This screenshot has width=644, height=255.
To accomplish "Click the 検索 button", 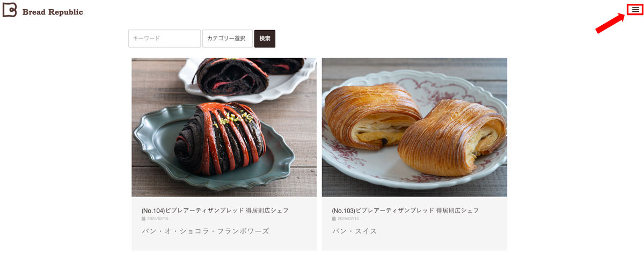I will [265, 39].
